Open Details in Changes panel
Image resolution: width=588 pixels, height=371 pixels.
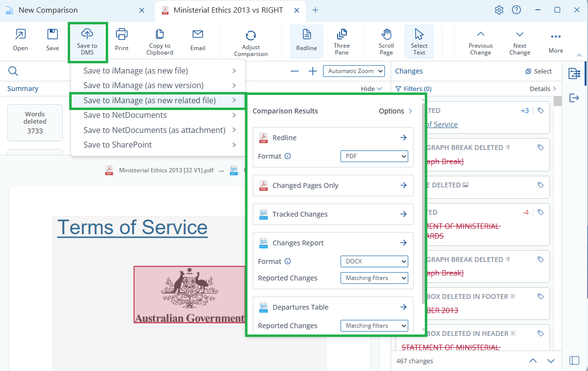coord(543,89)
